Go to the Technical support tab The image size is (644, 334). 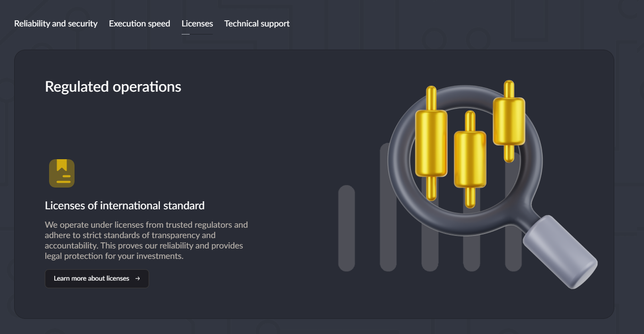pos(257,24)
